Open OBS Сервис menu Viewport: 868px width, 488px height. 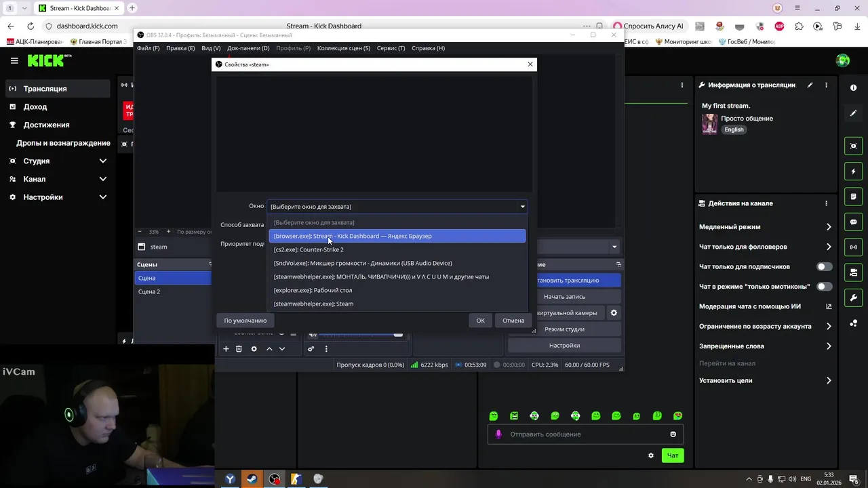[391, 48]
